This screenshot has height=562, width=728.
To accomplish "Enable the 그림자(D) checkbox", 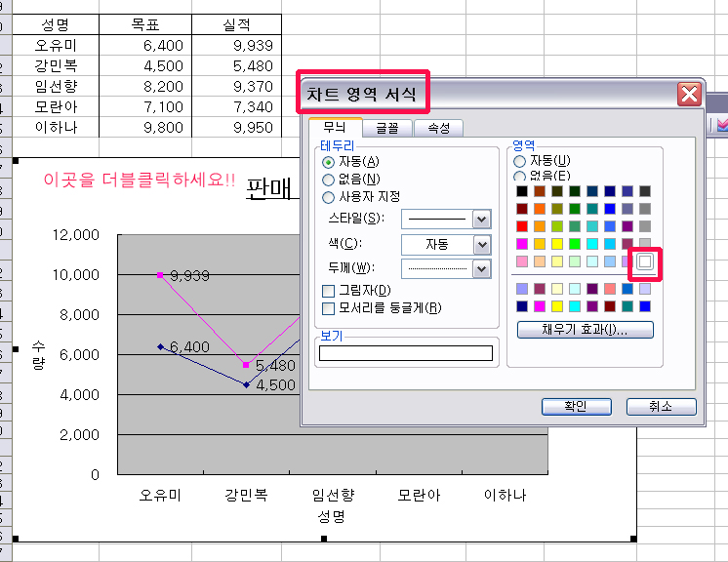I will pyautogui.click(x=356, y=291).
